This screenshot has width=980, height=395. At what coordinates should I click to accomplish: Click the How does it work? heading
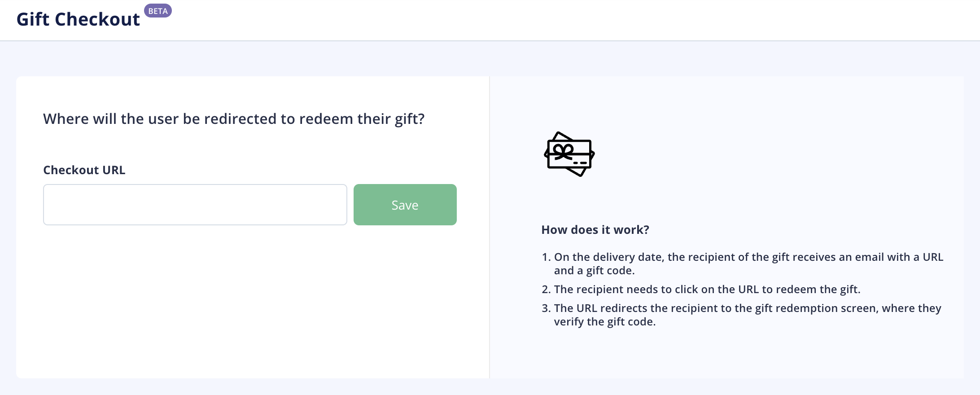click(x=595, y=230)
